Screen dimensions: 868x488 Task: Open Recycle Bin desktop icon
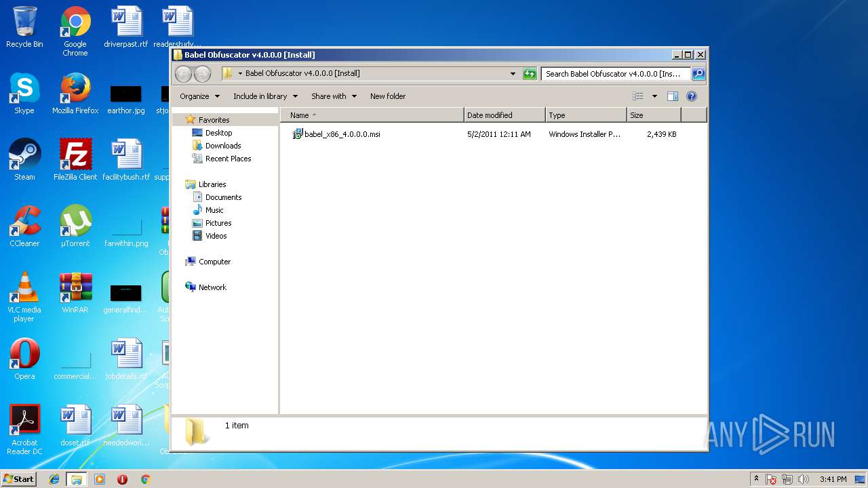[x=24, y=28]
